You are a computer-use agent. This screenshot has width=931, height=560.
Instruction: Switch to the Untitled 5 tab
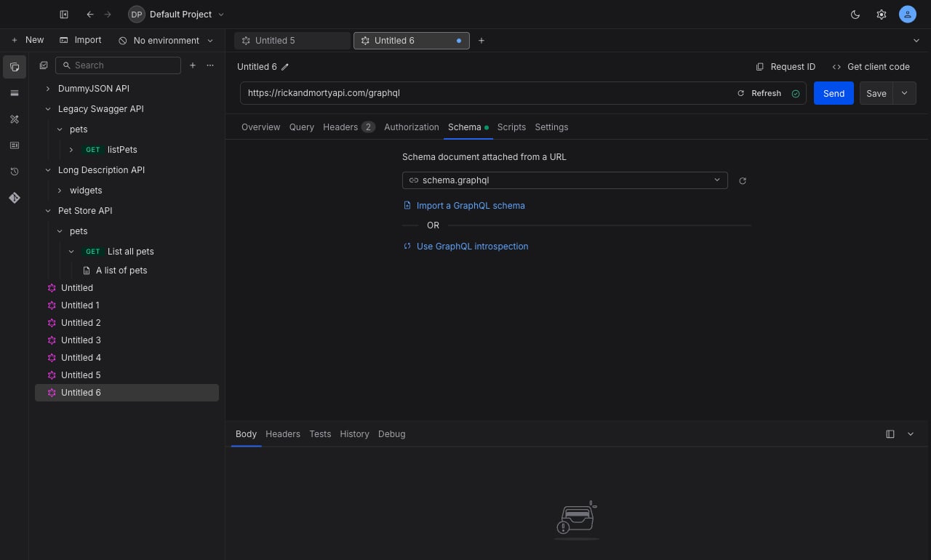[292, 41]
